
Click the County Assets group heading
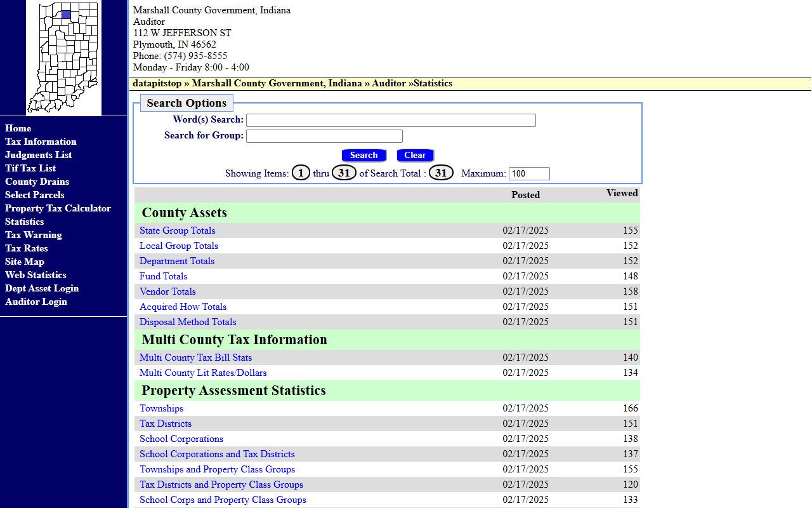[184, 213]
